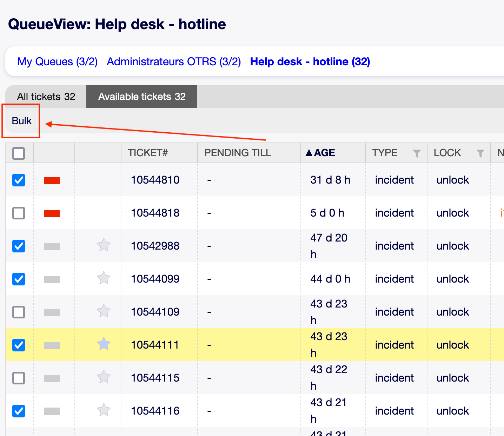Open the LOCK column filter dropdown
The width and height of the screenshot is (504, 436).
(x=480, y=153)
